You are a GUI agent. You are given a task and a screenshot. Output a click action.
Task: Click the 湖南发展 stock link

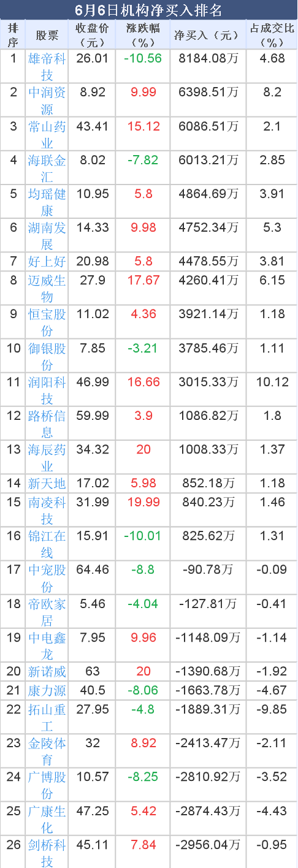click(x=47, y=235)
